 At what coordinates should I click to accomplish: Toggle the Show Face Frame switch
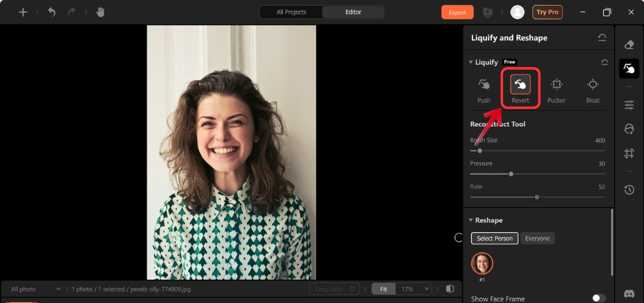coord(598,298)
